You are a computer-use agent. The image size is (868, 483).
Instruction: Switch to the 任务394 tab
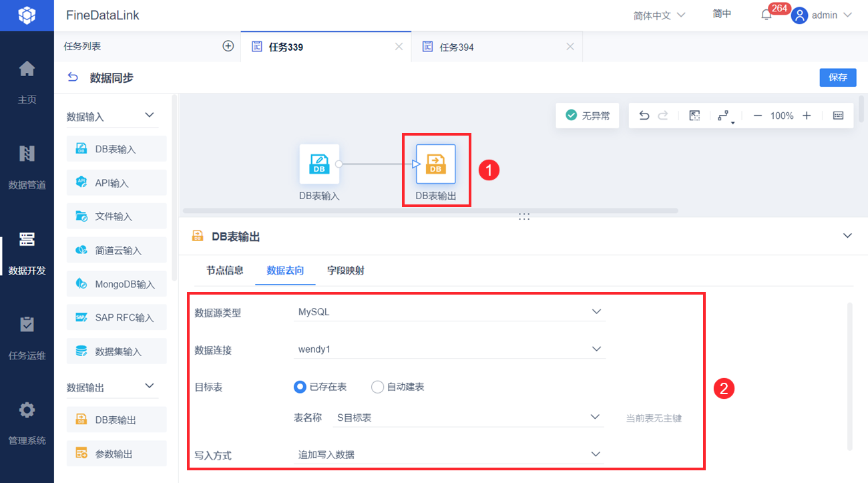click(497, 47)
